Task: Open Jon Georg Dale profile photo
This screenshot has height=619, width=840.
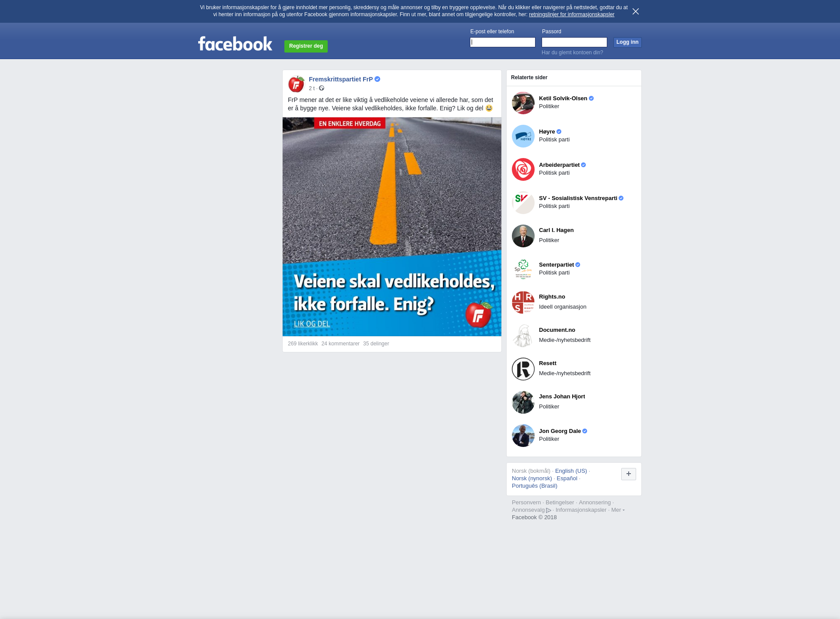Action: pos(523,436)
